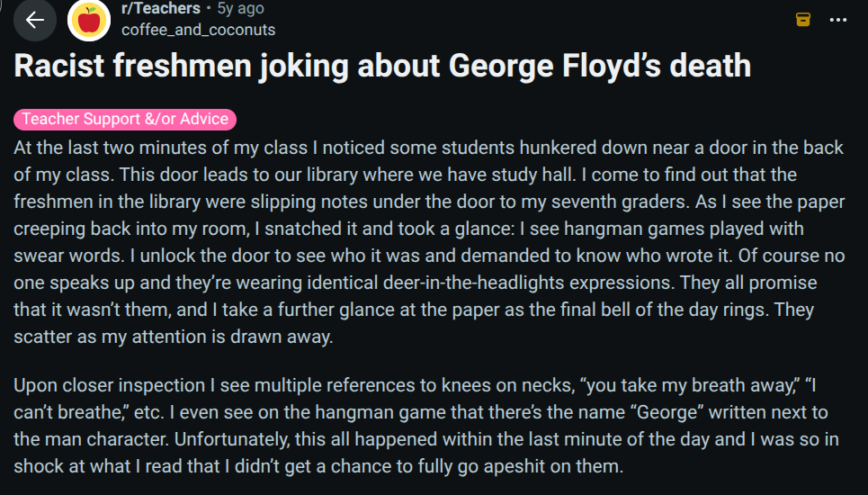Click the words "Upon closer inspection"

(110, 385)
